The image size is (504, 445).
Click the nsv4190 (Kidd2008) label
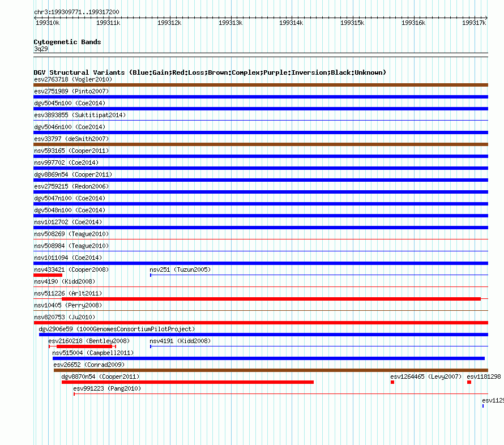[65, 281]
